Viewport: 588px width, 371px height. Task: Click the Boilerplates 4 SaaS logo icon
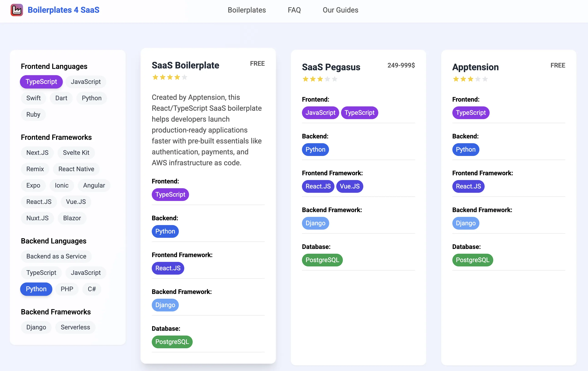point(17,10)
